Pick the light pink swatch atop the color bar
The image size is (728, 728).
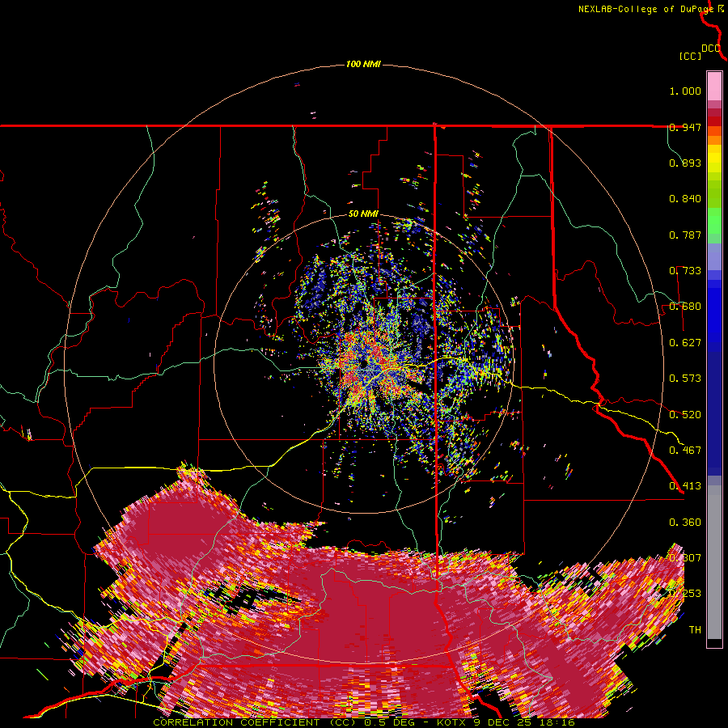[714, 86]
